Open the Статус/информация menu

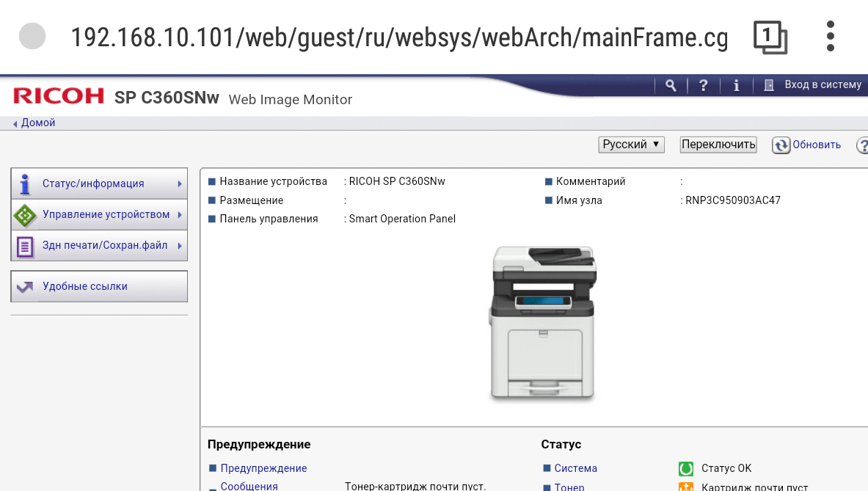point(99,183)
